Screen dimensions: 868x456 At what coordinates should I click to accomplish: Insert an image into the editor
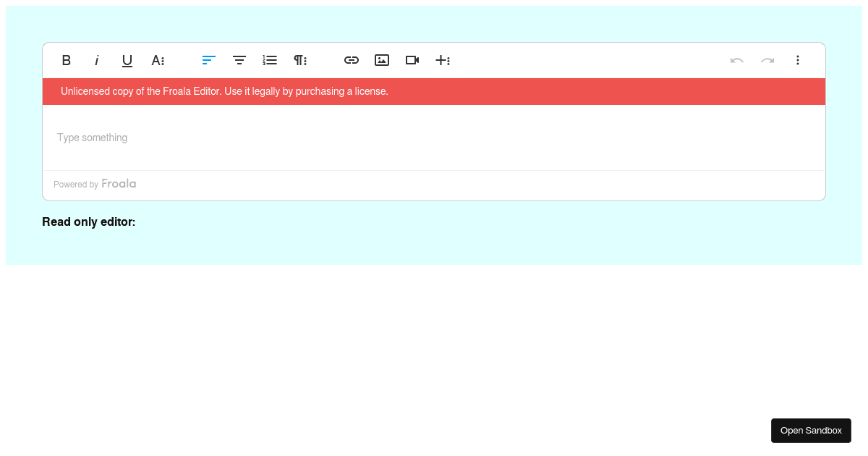(x=382, y=60)
